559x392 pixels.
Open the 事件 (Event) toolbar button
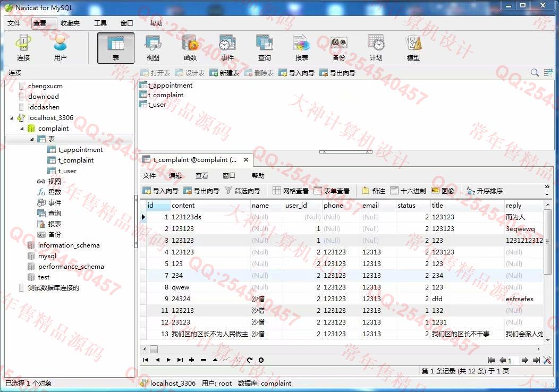(x=227, y=48)
